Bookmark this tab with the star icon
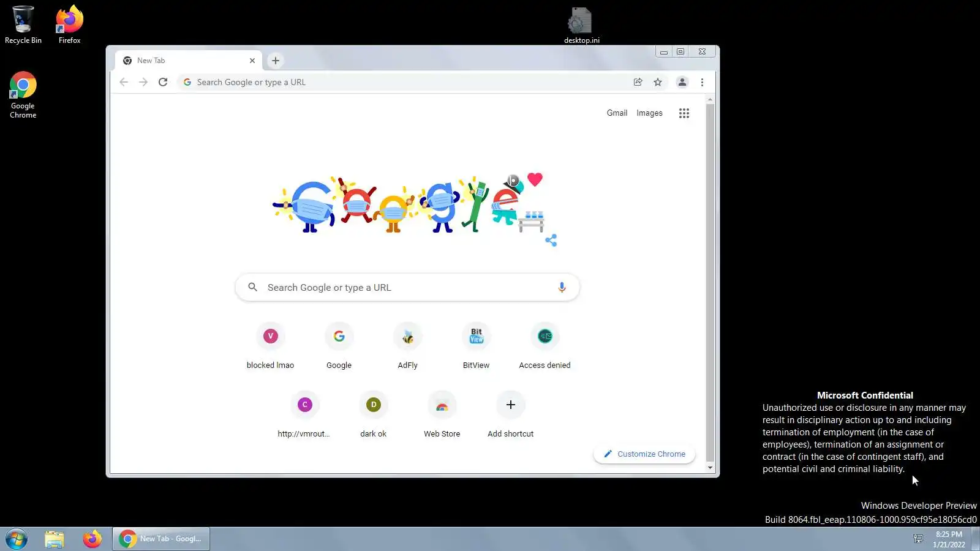The image size is (980, 551). pos(658,82)
